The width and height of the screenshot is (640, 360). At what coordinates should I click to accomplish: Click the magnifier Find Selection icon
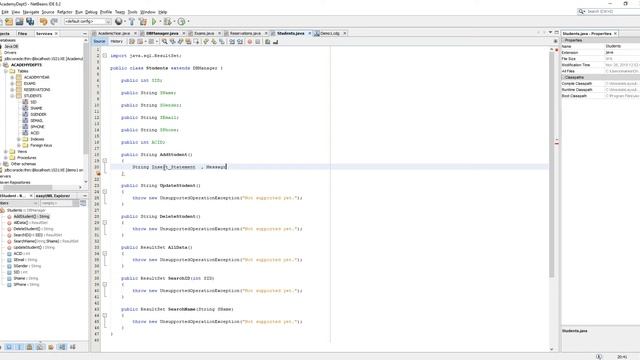click(x=164, y=42)
